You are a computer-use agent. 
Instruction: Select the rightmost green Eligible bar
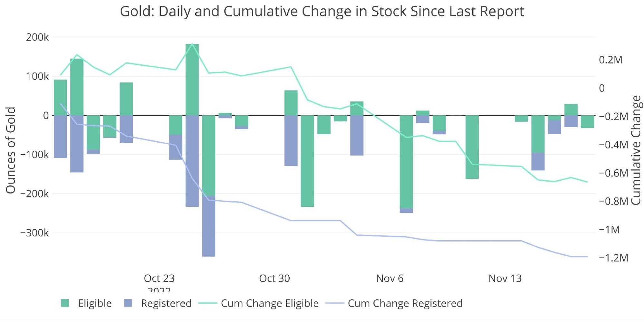[x=587, y=122]
